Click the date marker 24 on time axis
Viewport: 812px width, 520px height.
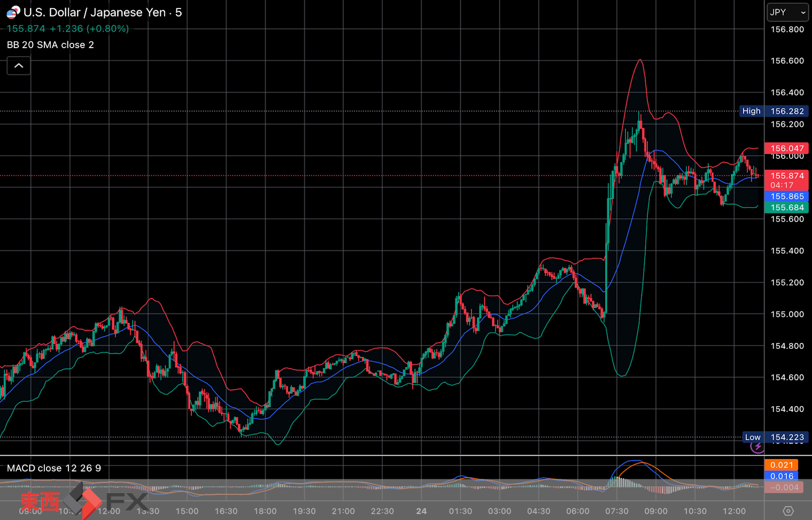(x=421, y=511)
